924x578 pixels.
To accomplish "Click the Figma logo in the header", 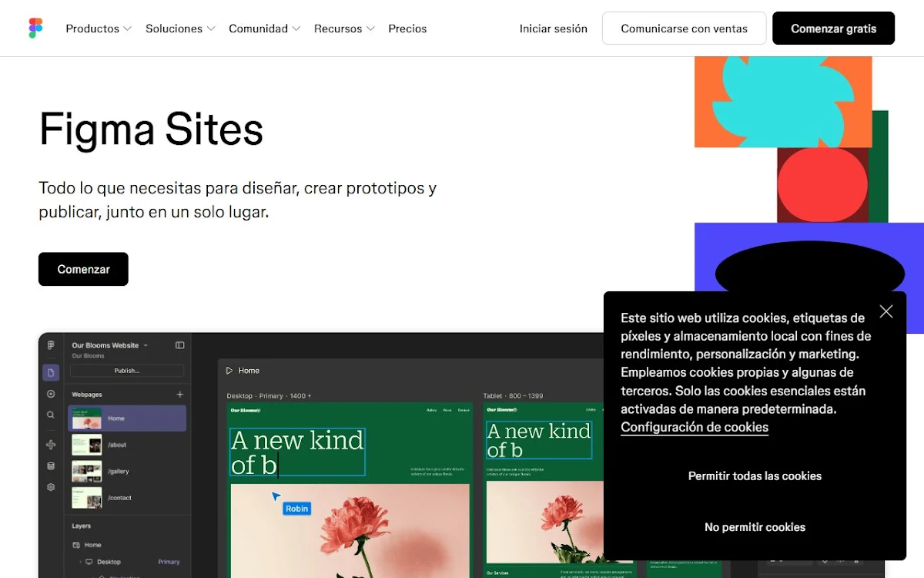I will pos(35,29).
